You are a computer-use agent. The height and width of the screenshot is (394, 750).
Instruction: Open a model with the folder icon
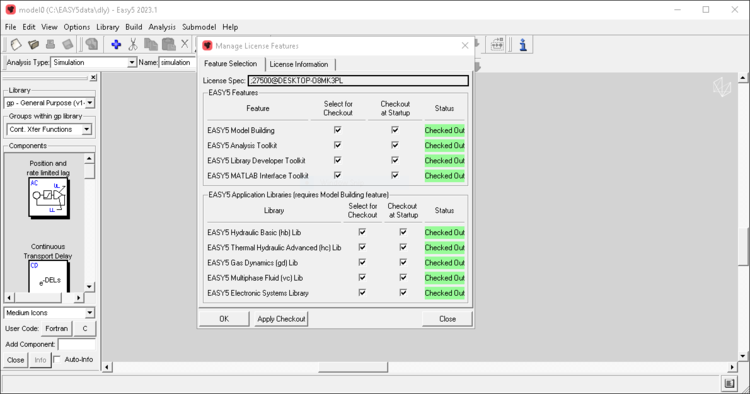pyautogui.click(x=33, y=44)
